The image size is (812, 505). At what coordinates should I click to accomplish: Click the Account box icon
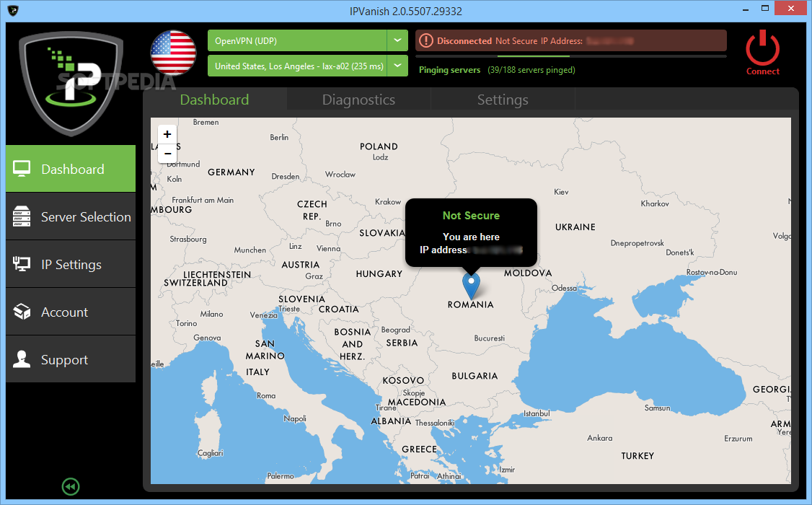click(22, 312)
